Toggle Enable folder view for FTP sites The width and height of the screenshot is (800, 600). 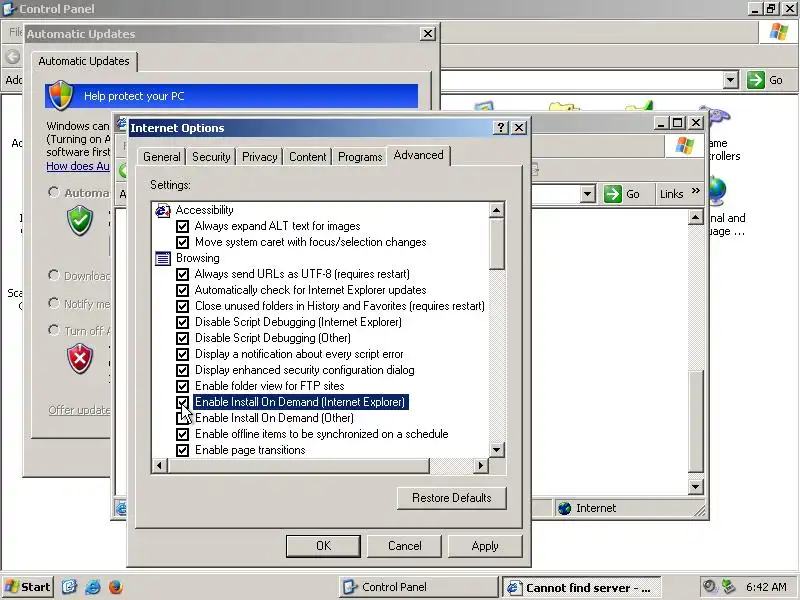click(x=182, y=386)
